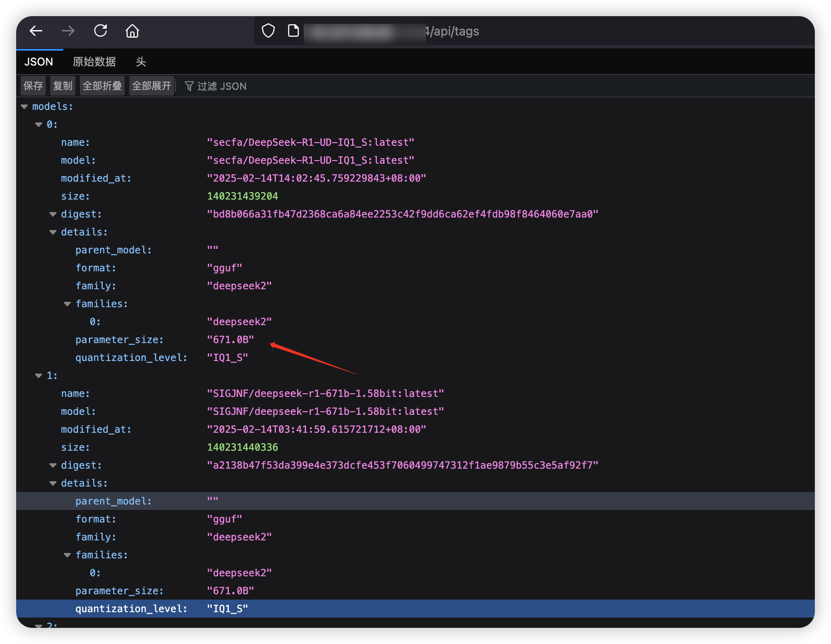Collapse families under first model
831x644 pixels.
click(x=67, y=304)
